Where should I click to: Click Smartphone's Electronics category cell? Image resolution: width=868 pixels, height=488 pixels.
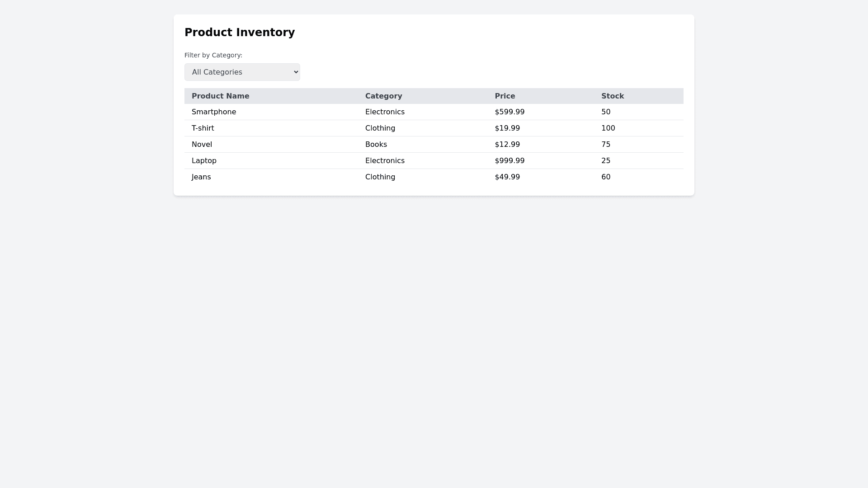tap(385, 112)
